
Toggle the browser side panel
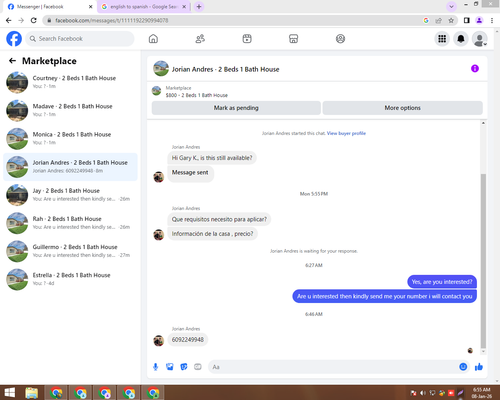point(467,20)
